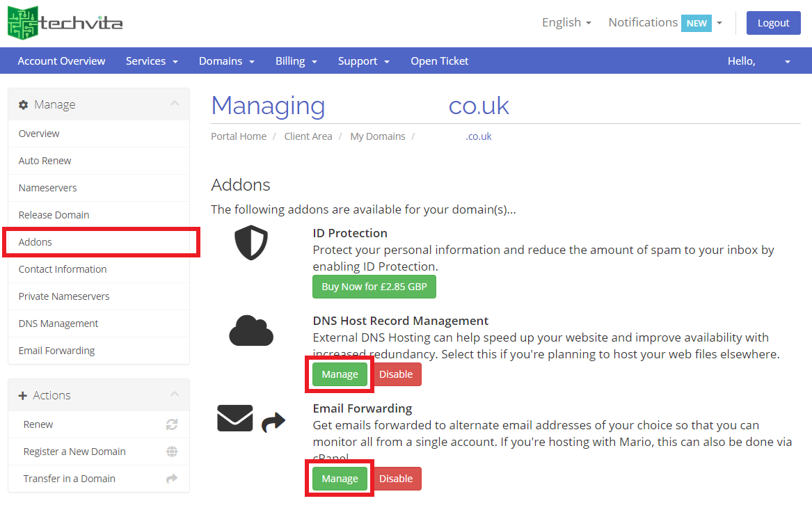The width and height of the screenshot is (812, 526).
Task: Click the gear icon in the Manage panel header
Action: (x=24, y=104)
